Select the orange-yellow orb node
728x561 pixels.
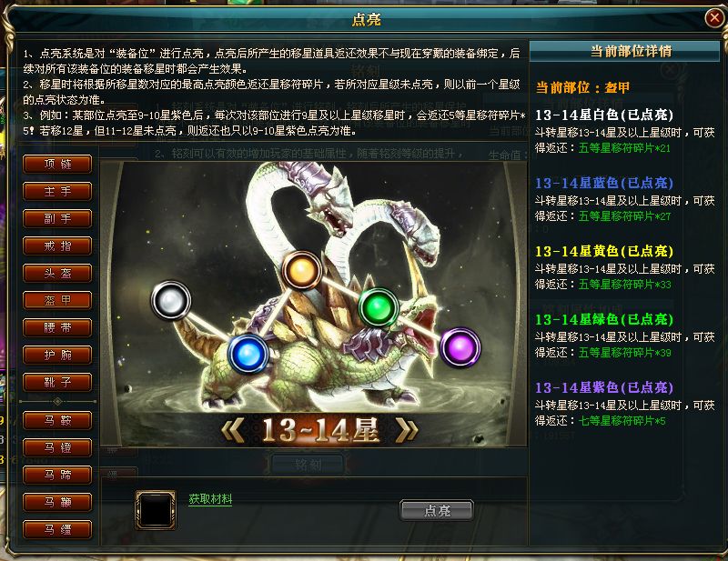coord(302,270)
